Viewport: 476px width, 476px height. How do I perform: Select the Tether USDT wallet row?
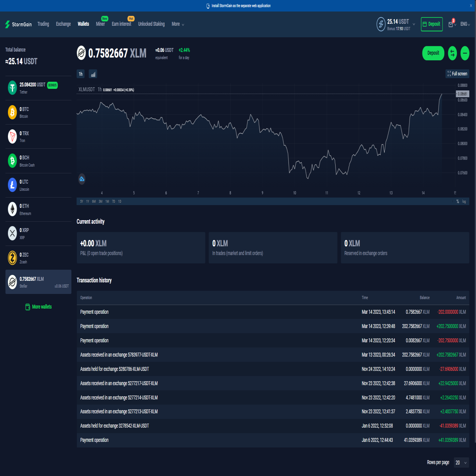pyautogui.click(x=38, y=88)
